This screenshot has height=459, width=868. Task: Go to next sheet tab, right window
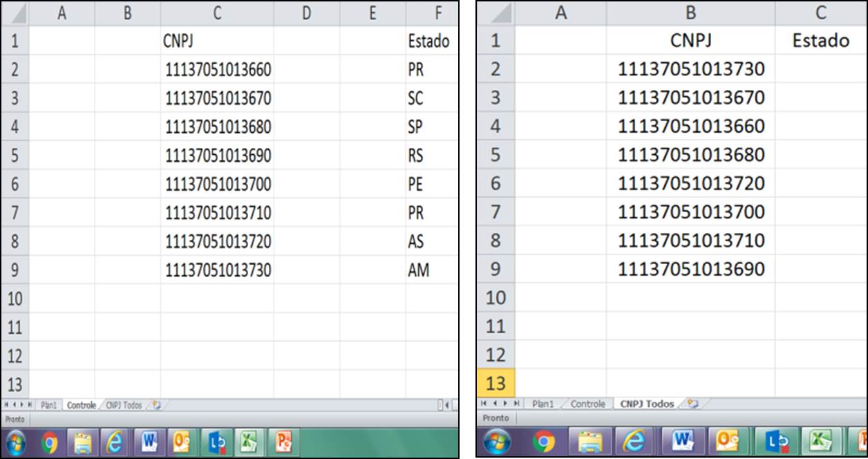point(505,403)
